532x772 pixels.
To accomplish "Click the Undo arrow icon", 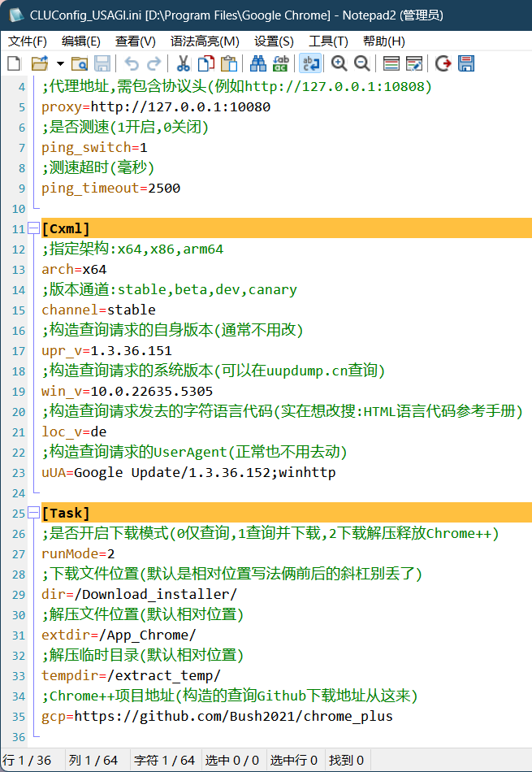I will tap(132, 63).
